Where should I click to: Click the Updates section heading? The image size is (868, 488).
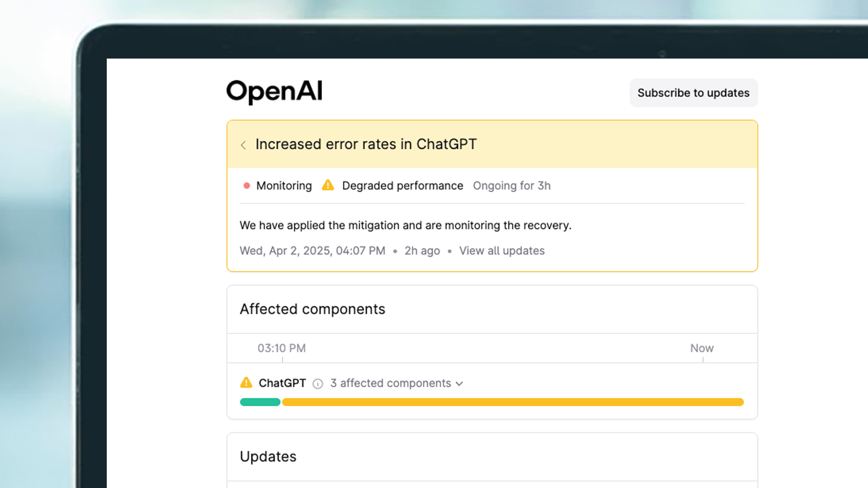pos(268,456)
